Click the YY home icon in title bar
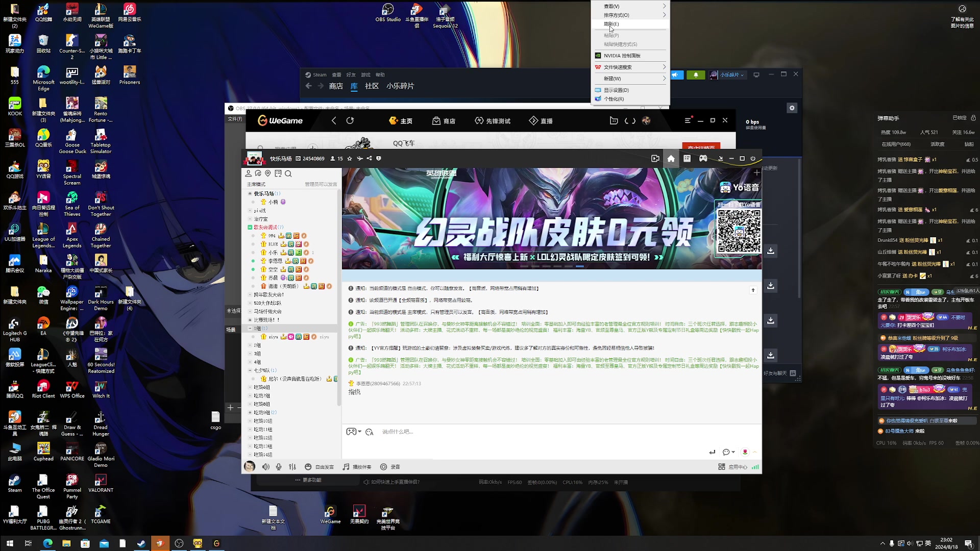 point(671,159)
